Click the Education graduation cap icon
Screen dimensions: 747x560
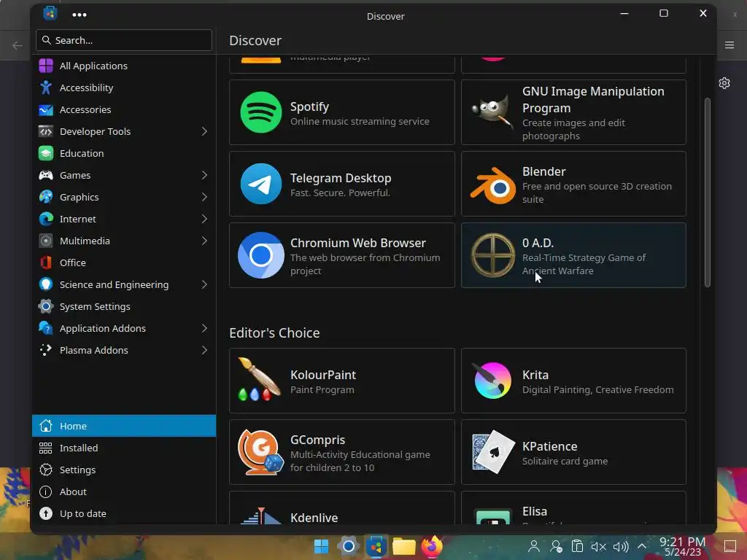pyautogui.click(x=46, y=153)
